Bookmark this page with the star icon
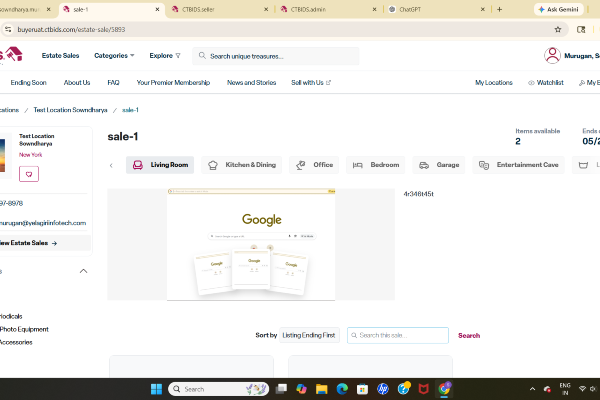Viewport: 600px width, 400px height. click(558, 29)
